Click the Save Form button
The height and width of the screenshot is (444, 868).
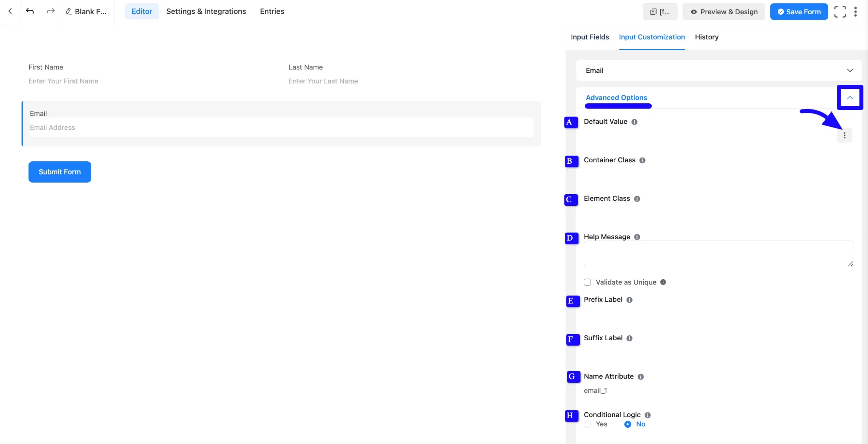coord(799,12)
